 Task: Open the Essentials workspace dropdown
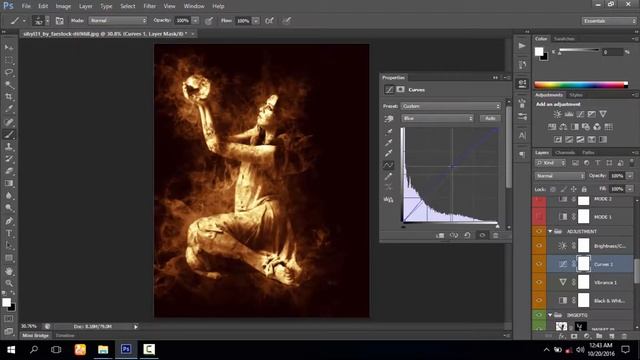[609, 21]
